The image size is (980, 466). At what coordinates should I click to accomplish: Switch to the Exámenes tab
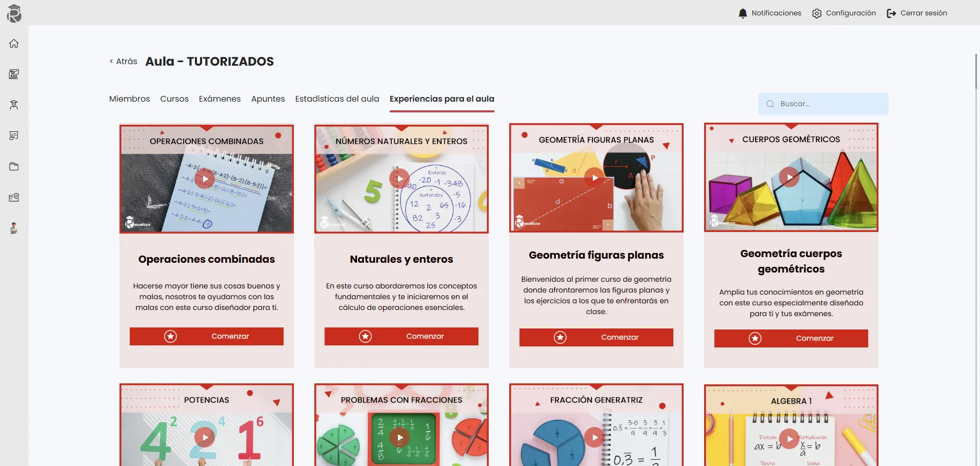(219, 99)
